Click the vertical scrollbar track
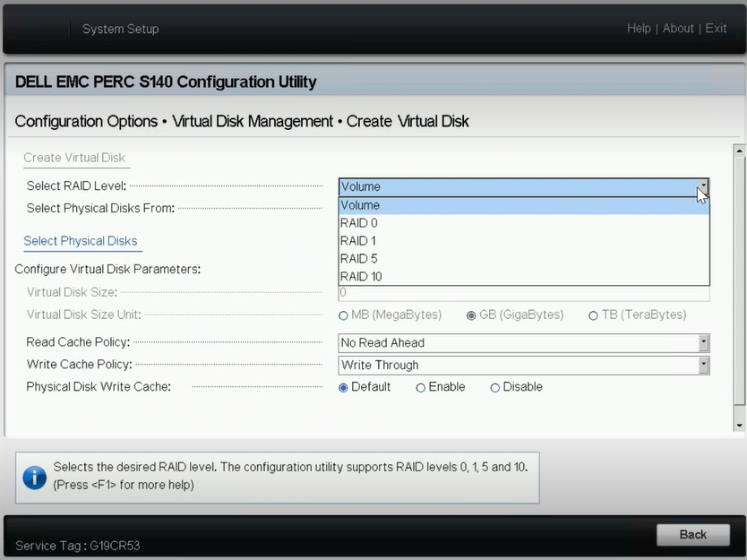 pos(739,288)
